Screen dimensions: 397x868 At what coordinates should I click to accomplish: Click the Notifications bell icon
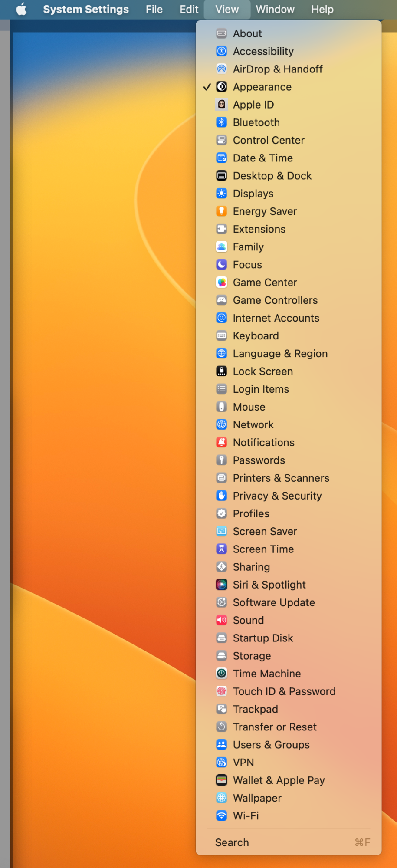[222, 443]
